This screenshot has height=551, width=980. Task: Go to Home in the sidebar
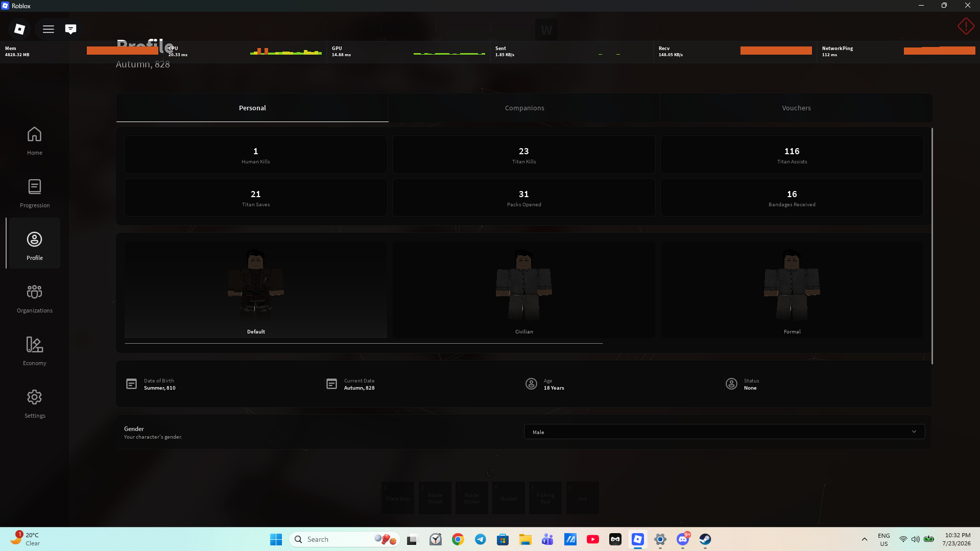coord(35,141)
